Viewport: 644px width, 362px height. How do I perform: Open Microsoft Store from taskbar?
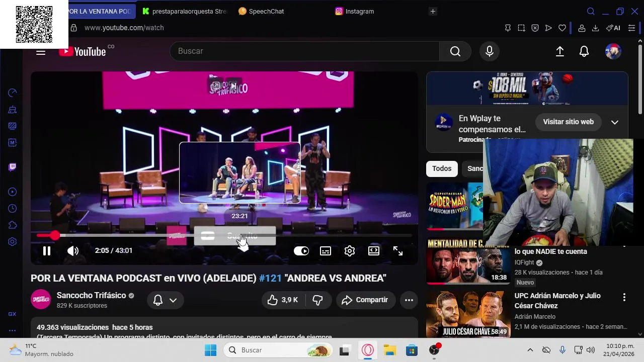412,350
